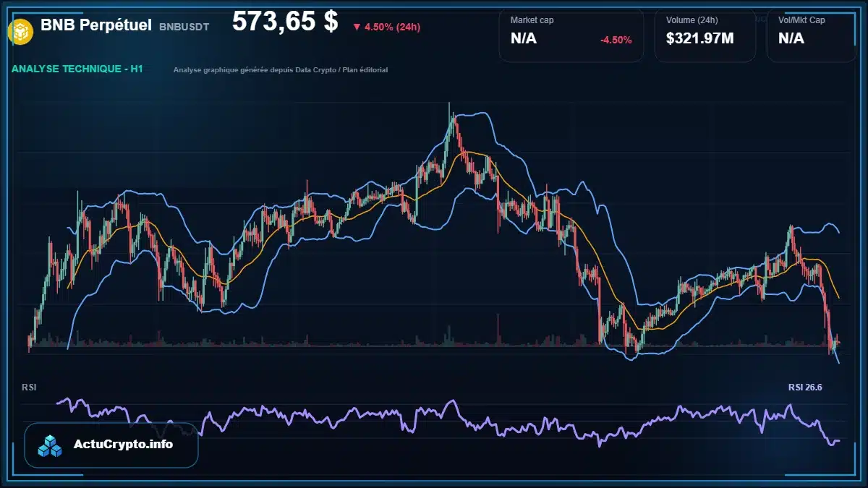The height and width of the screenshot is (488, 868).
Task: Click the 'RSI' label left of indicator
Action: click(30, 388)
